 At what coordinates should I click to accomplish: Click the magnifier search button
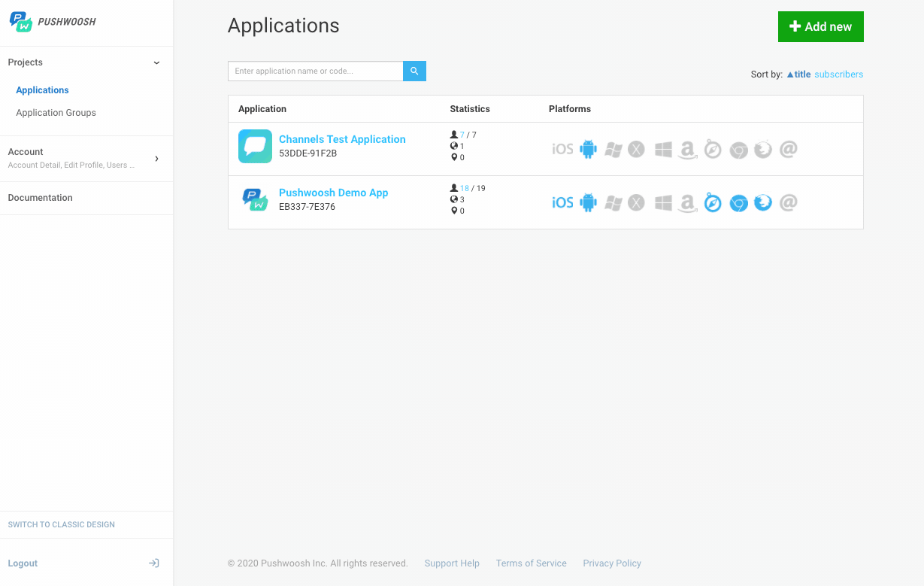tap(414, 71)
